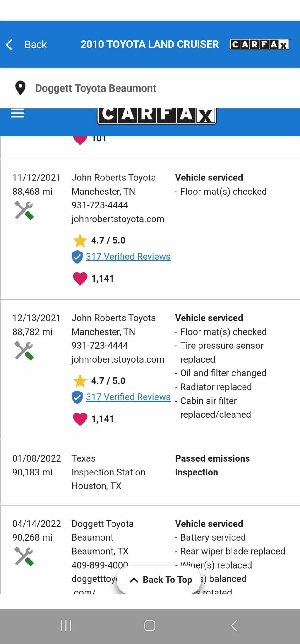Tap the service wrench icon for 04/14/2022
The width and height of the screenshot is (300, 644).
(x=24, y=556)
